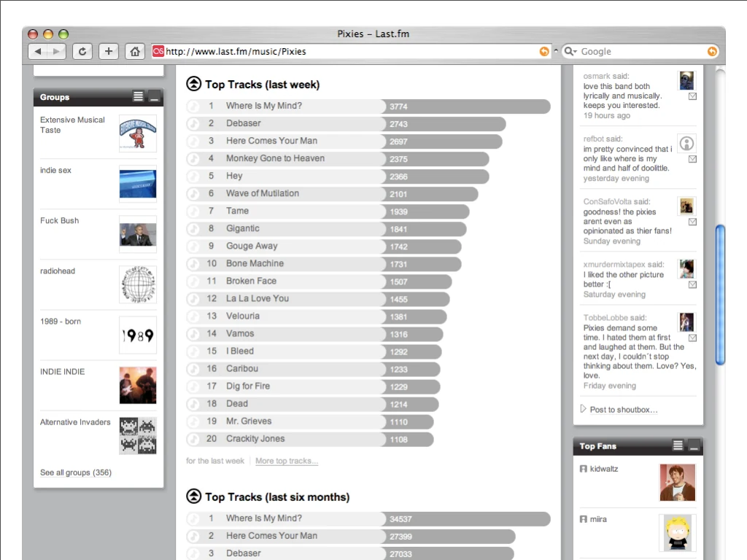The image size is (747, 560).
Task: Reload the Pixies page
Action: pyautogui.click(x=82, y=52)
